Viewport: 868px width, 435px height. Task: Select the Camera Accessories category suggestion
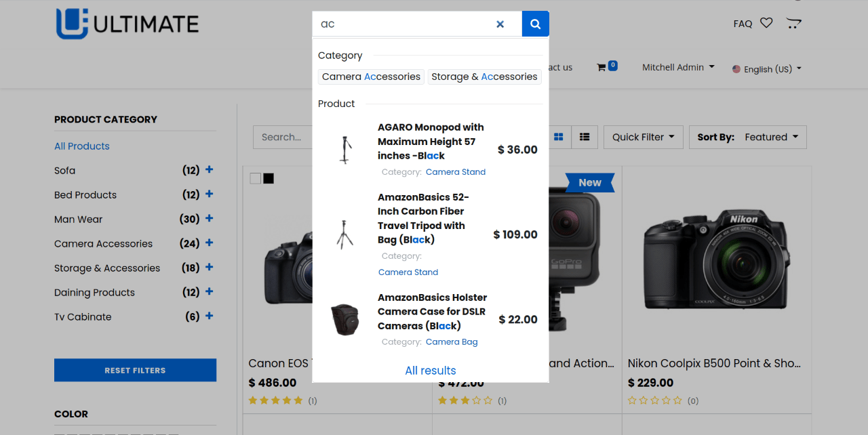[371, 77]
